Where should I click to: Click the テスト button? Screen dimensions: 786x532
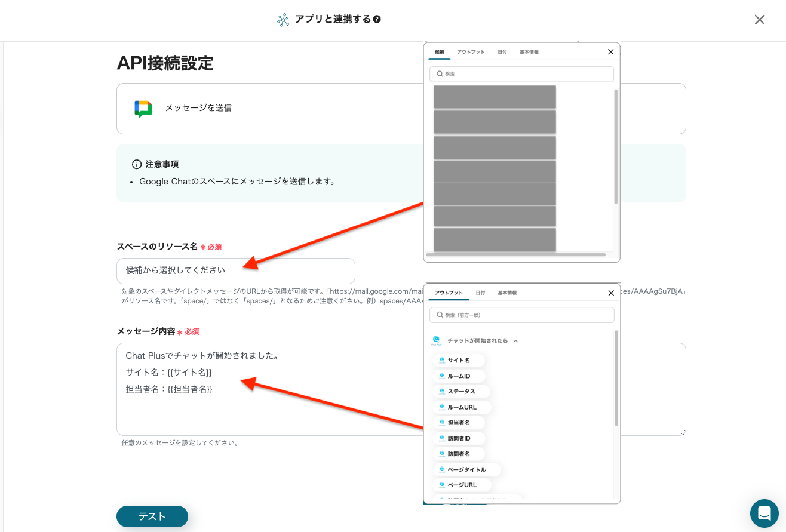click(152, 516)
